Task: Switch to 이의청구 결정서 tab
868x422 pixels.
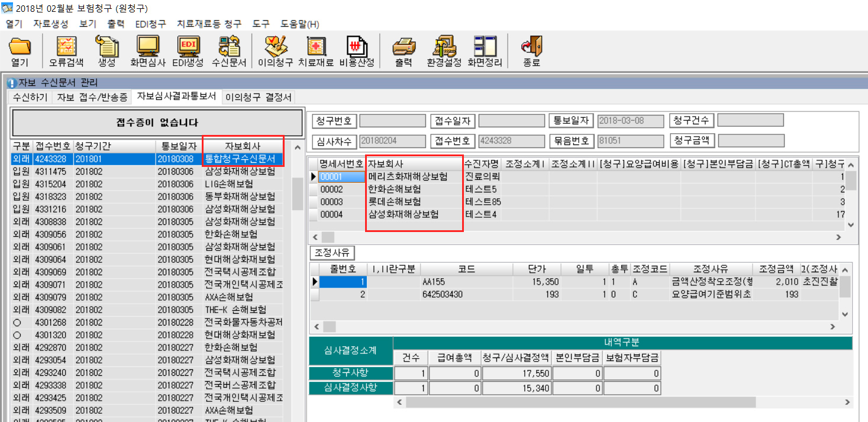Action: point(258,98)
